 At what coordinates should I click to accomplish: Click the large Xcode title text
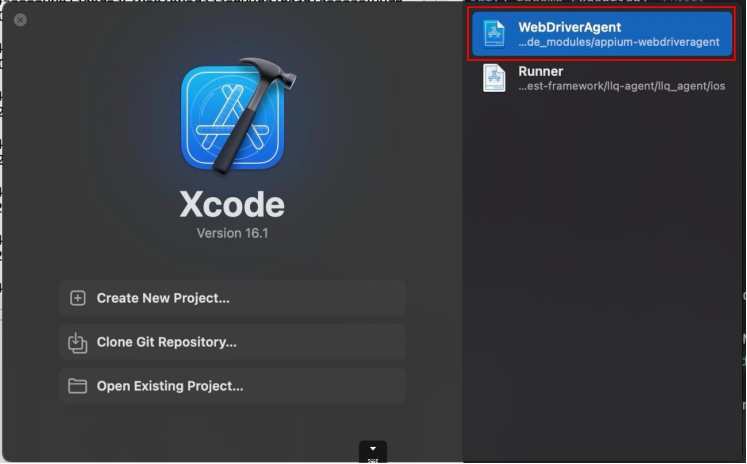(232, 204)
